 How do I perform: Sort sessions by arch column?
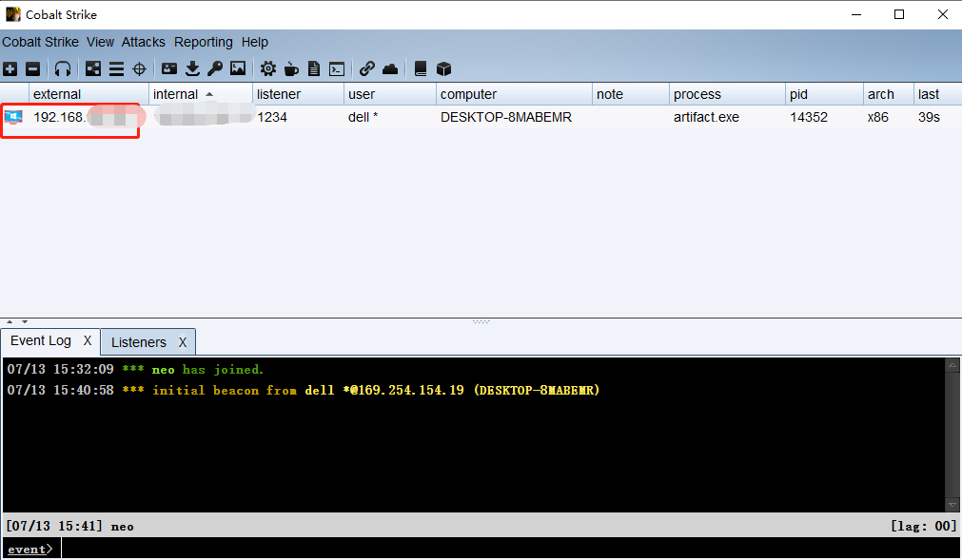pyautogui.click(x=889, y=94)
